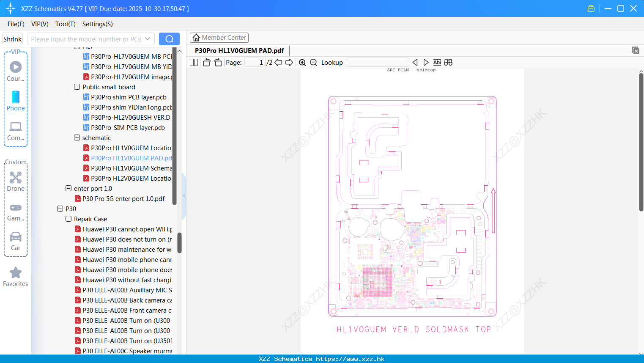Open the Courses video icon in the sidebar

pos(16,67)
